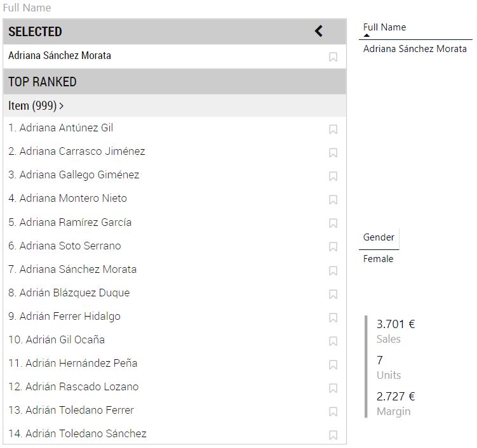Bookmark Adrián Blázquez Duque entry
The width and height of the screenshot is (477, 448).
tap(333, 294)
